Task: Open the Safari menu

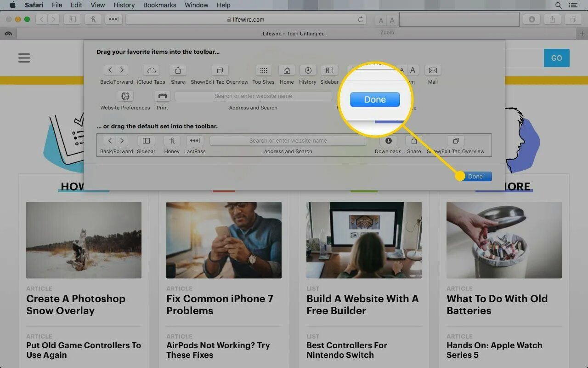Action: [35, 5]
